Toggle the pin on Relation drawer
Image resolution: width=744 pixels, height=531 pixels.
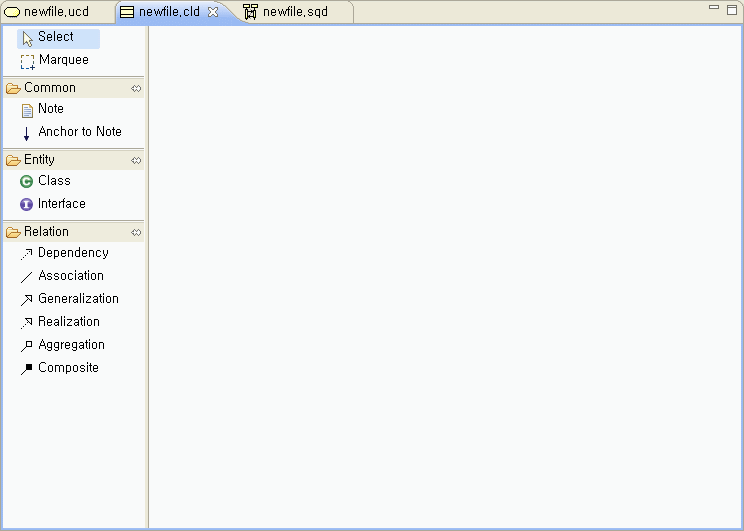(136, 232)
